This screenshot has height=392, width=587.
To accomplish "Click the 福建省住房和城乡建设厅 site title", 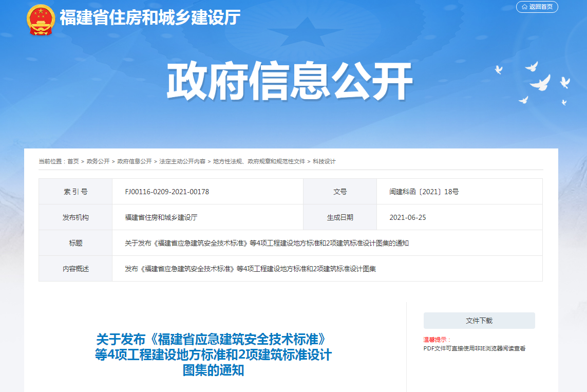I will click(150, 18).
